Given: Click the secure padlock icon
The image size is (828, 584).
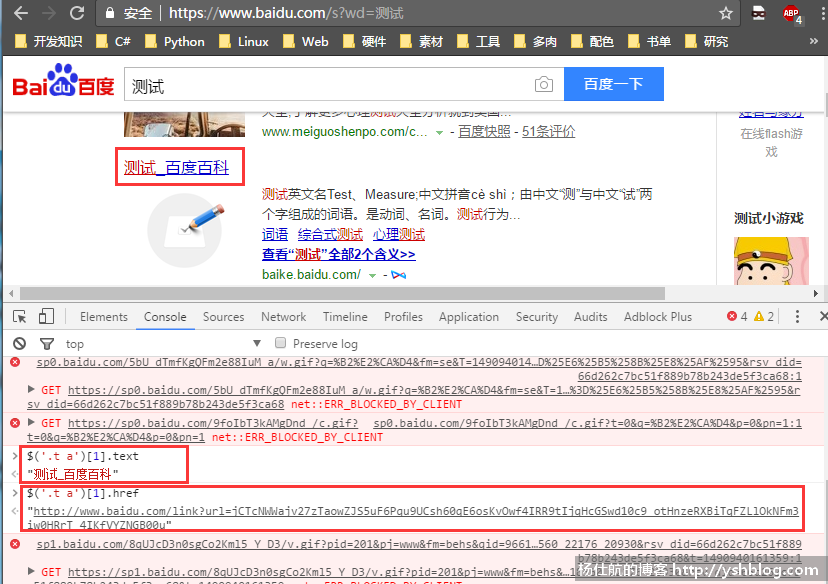Looking at the screenshot, I should coord(110,13).
